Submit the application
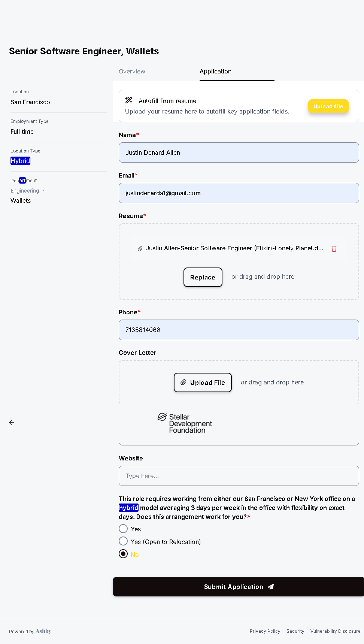Screen dimensions: 364x644 238,587
